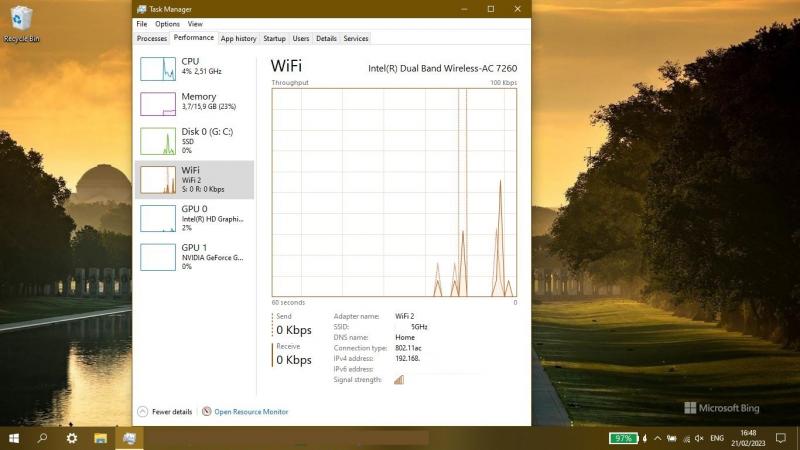This screenshot has width=800, height=450.
Task: Open the Windows Start menu
Action: (x=14, y=438)
